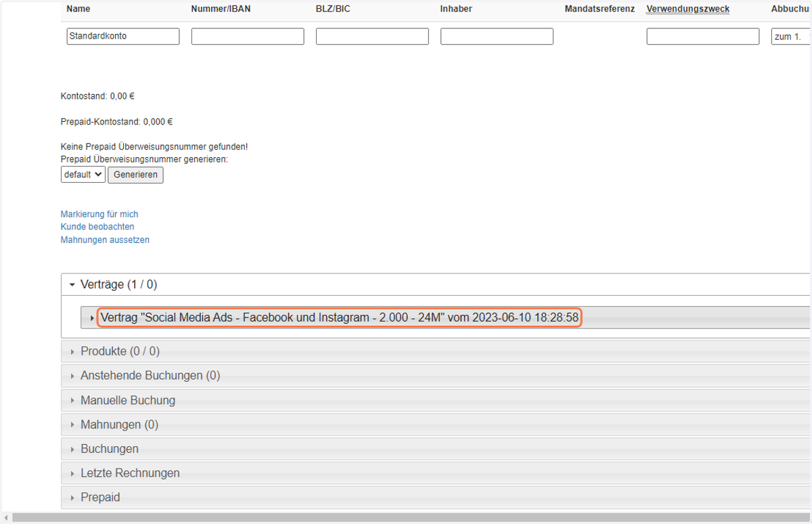Click the Name field containing Standardkonto

point(123,37)
